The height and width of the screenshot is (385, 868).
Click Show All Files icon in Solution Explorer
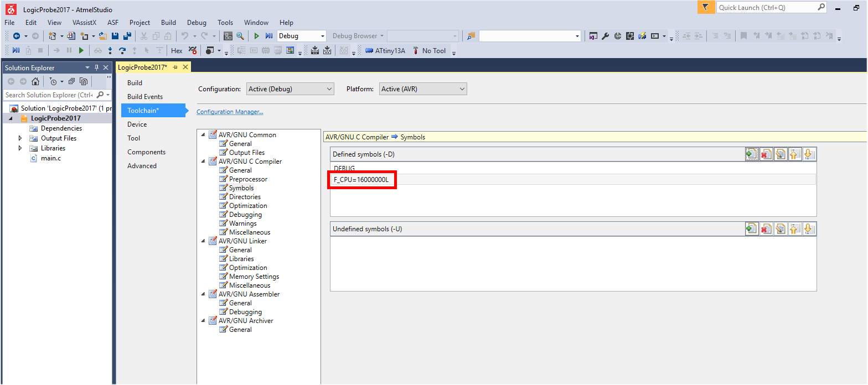(84, 81)
